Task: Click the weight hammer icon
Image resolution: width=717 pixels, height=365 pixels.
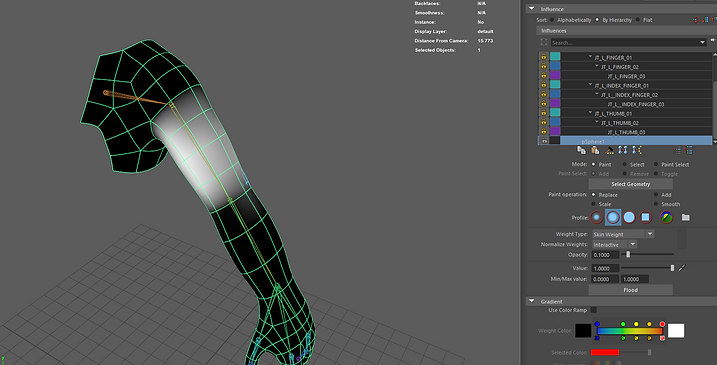Action: point(610,150)
